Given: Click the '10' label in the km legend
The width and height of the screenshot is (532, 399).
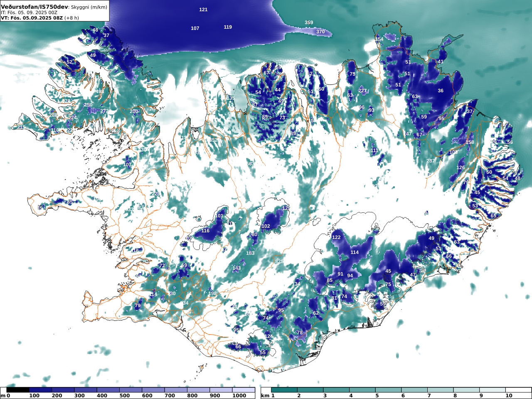Looking at the screenshot, I should coord(509,396).
